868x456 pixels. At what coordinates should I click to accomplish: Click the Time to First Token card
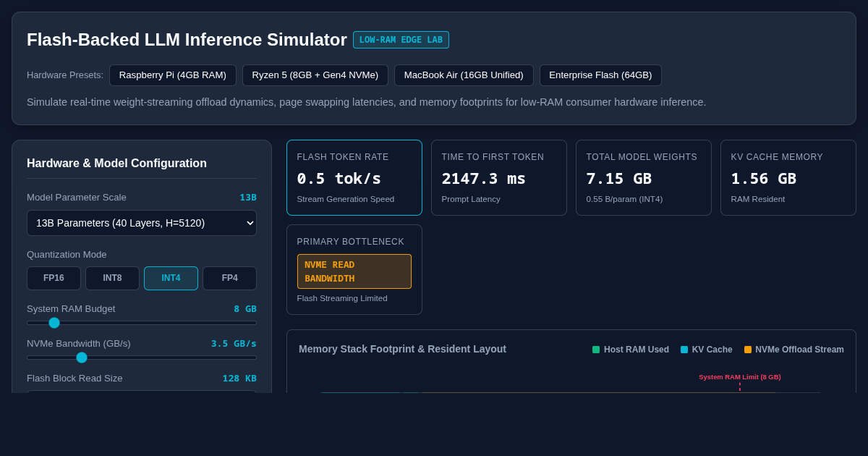499,177
